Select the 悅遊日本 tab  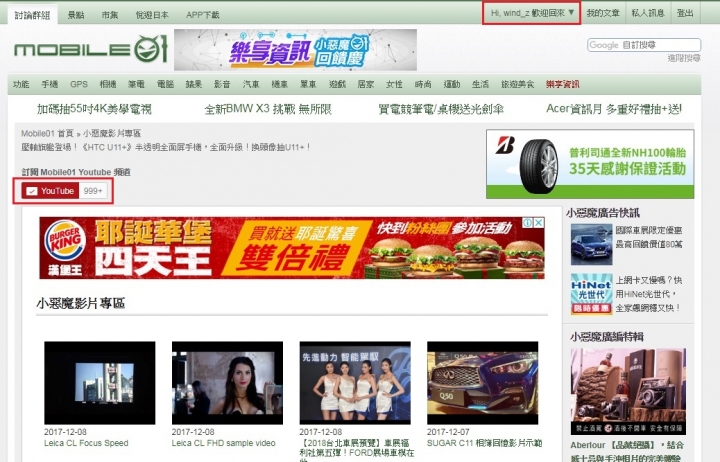pos(152,15)
